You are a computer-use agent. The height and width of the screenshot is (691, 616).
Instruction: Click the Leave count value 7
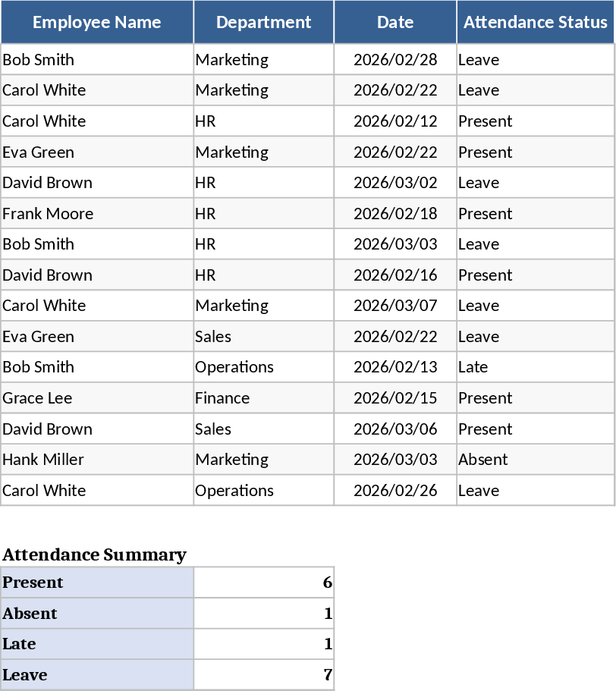click(x=263, y=675)
